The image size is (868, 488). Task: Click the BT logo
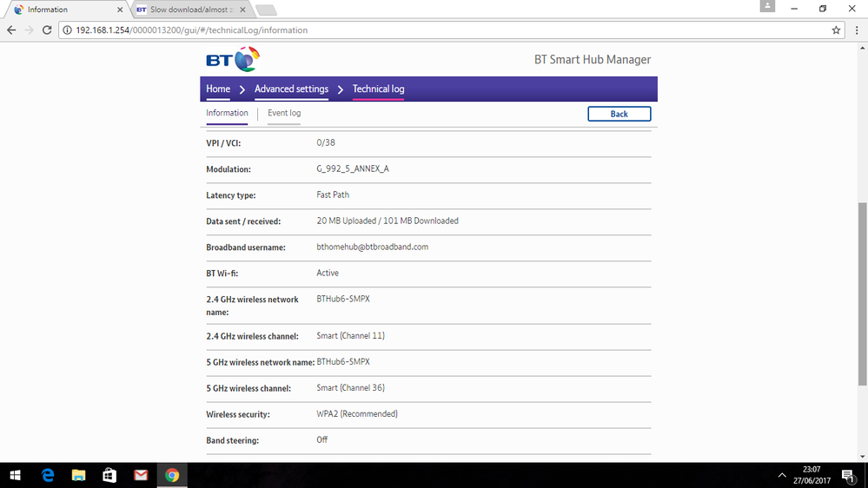pyautogui.click(x=233, y=59)
